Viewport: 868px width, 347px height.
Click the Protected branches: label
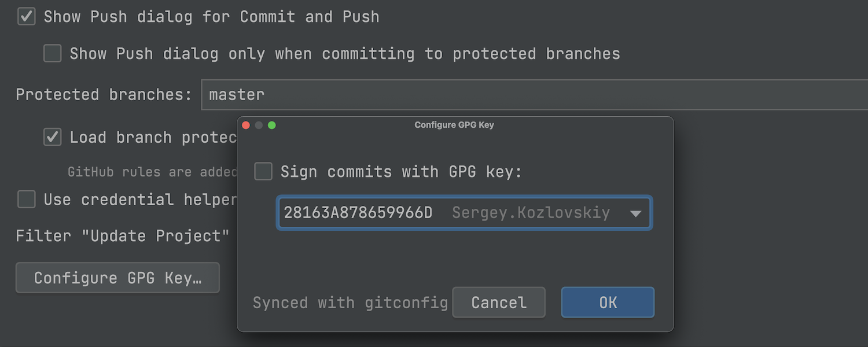pyautogui.click(x=104, y=95)
